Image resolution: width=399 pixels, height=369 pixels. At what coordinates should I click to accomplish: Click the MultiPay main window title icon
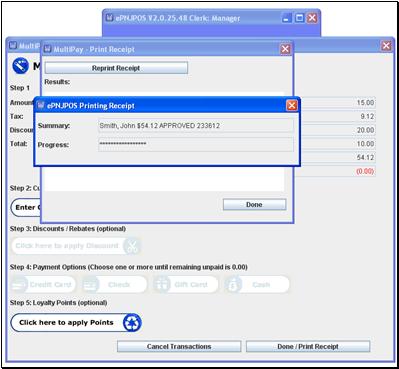coord(13,45)
